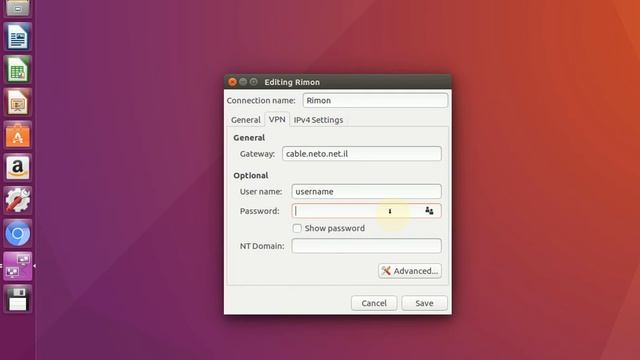640x360 pixels.
Task: Open LibreOffice Writer from the launcher
Action: [18, 37]
